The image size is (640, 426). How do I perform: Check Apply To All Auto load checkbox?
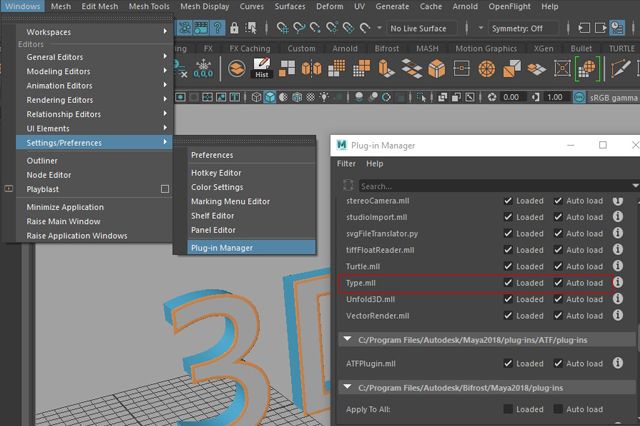[558, 409]
